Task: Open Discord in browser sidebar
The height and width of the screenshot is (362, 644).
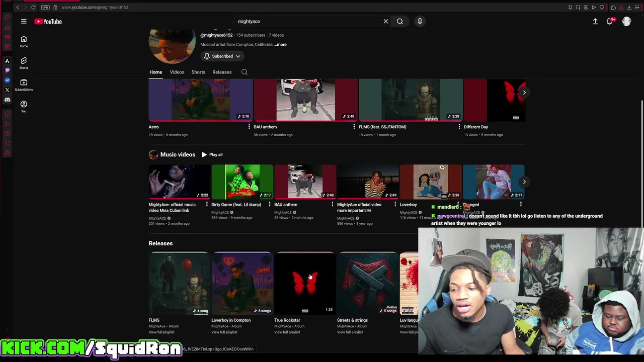Action: (x=7, y=100)
